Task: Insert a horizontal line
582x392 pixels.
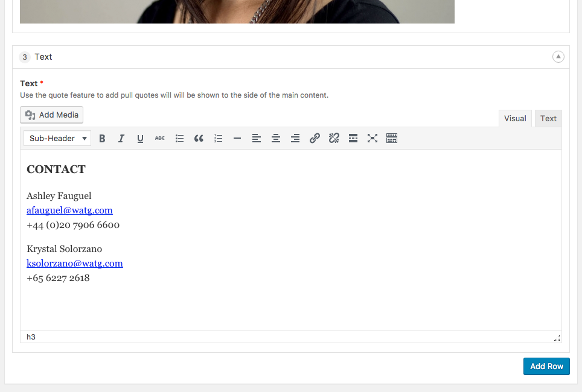Action: point(237,139)
